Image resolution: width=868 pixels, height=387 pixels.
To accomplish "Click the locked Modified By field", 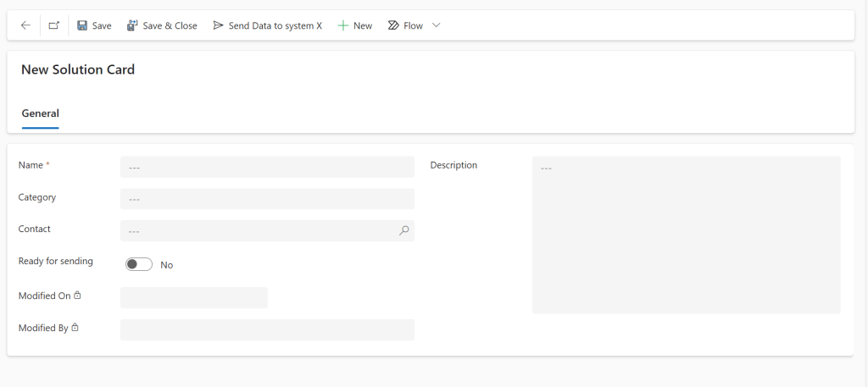I will pos(267,329).
